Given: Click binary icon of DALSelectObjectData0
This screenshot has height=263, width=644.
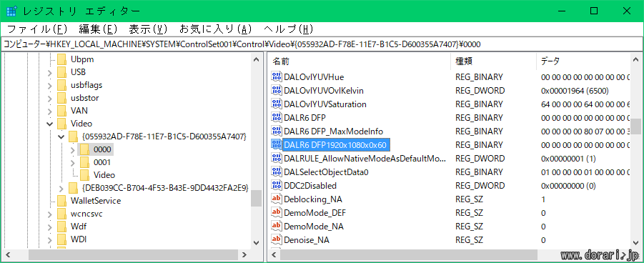Looking at the screenshot, I should point(277,172).
